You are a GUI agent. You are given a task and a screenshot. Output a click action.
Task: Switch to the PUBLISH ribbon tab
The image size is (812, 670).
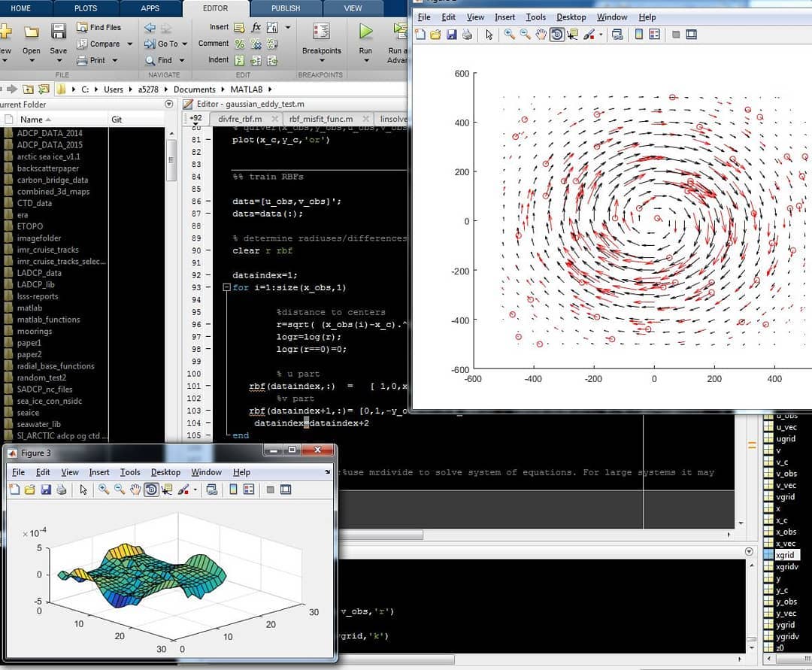coord(286,8)
